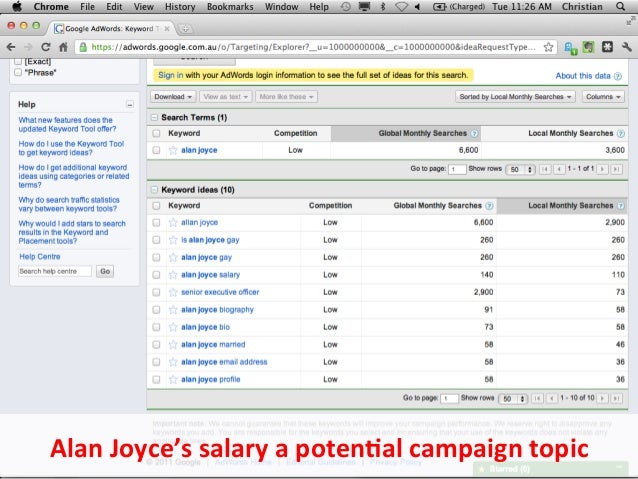
Task: Open the Chrome File menu
Action: [x=87, y=7]
